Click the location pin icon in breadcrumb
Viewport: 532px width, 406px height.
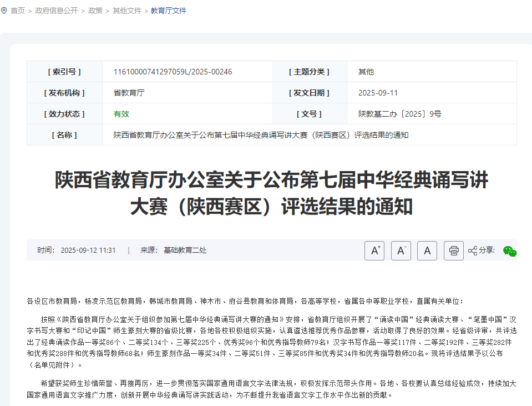pos(4,11)
